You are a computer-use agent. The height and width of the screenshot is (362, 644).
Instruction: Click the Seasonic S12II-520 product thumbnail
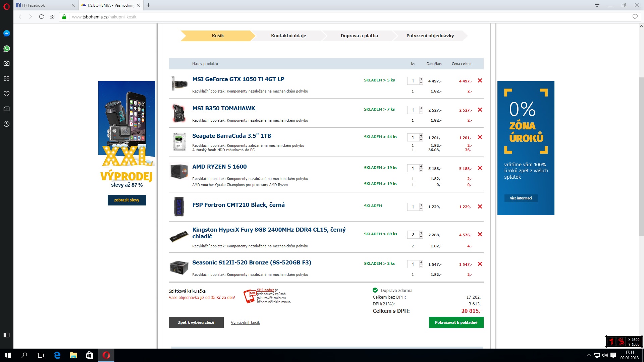pyautogui.click(x=179, y=267)
